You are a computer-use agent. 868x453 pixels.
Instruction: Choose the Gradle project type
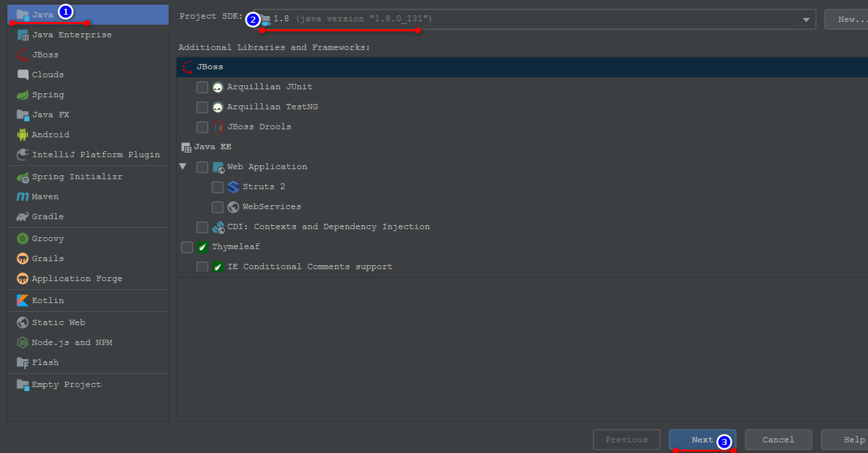(88, 217)
